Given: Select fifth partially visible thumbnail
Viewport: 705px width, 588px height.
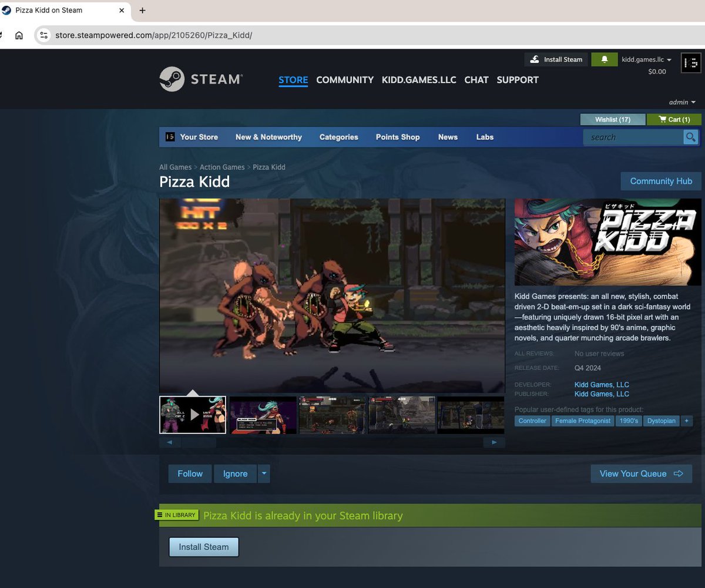Looking at the screenshot, I should pos(471,415).
